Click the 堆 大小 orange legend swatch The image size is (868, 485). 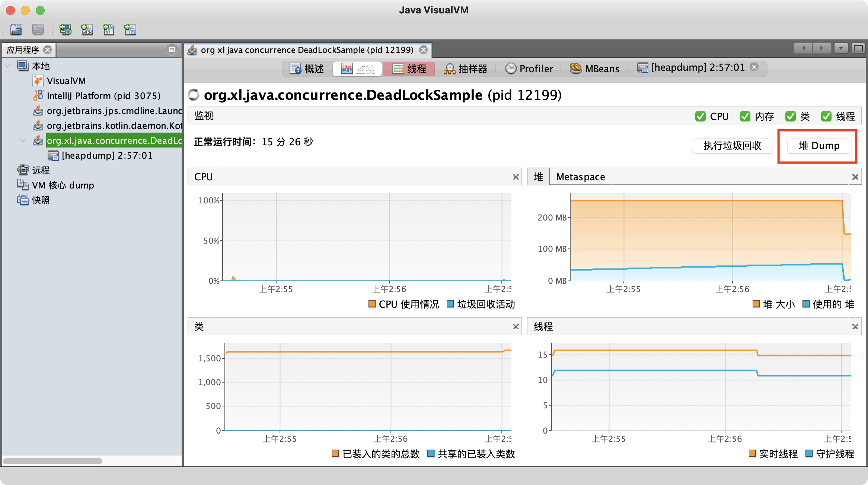click(756, 304)
